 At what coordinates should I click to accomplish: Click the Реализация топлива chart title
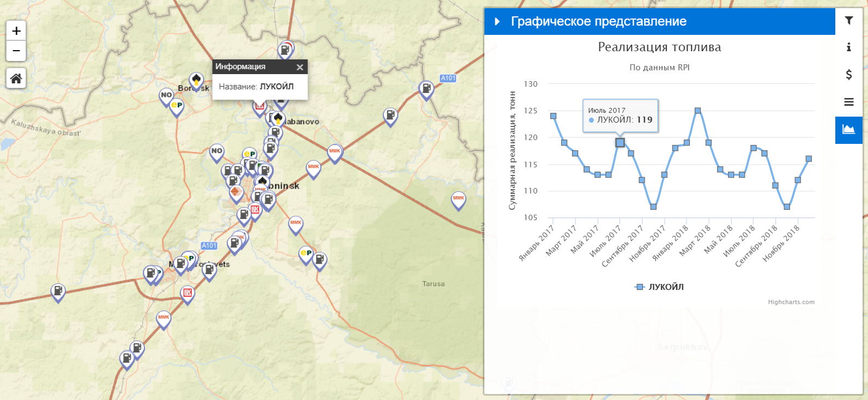click(659, 47)
